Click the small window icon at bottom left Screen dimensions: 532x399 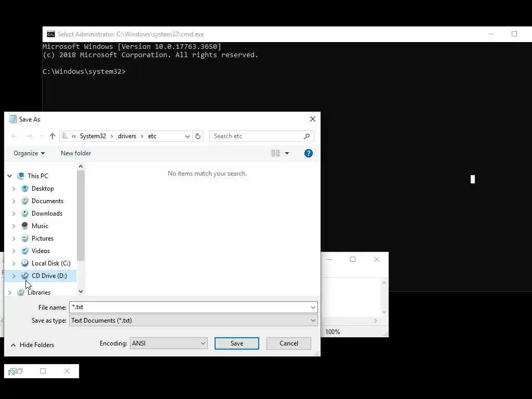tap(12, 371)
